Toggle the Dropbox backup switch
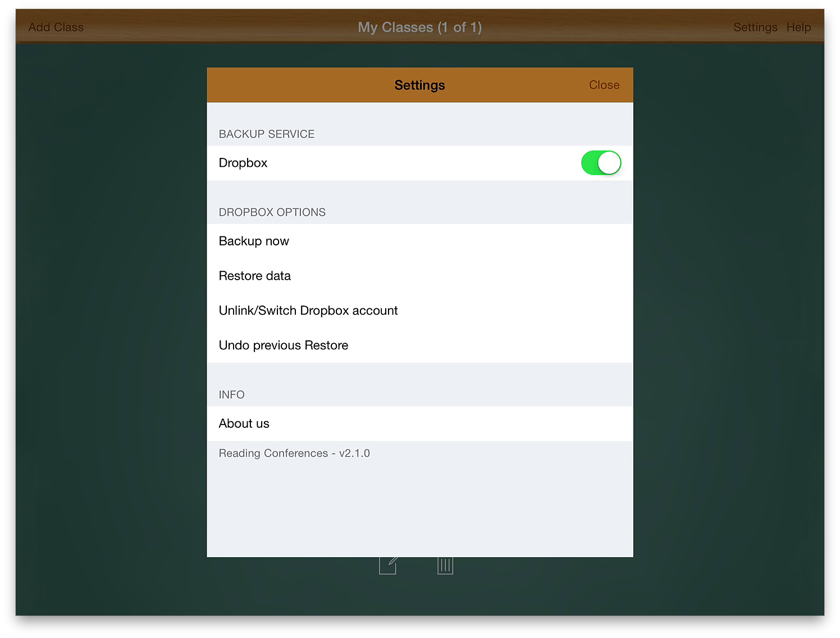Viewport: 840px width, 638px height. click(601, 163)
